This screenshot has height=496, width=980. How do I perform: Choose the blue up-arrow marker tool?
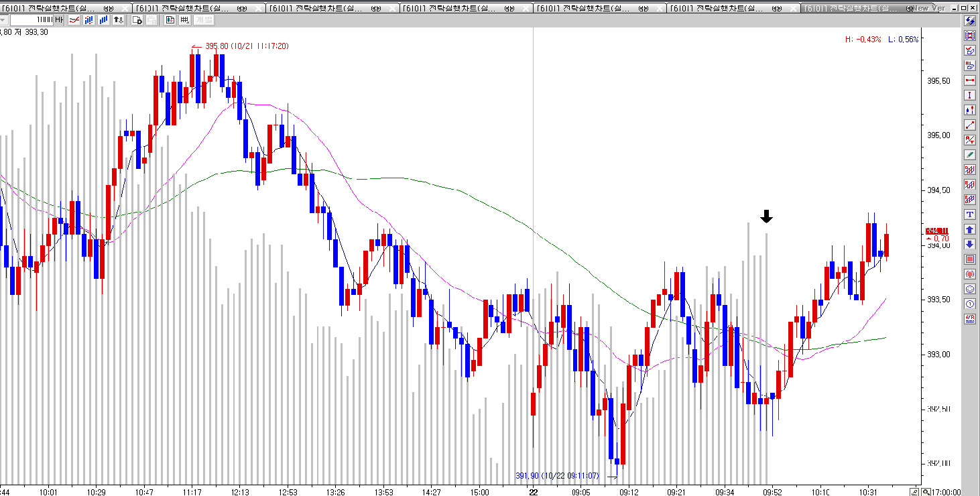click(x=969, y=229)
